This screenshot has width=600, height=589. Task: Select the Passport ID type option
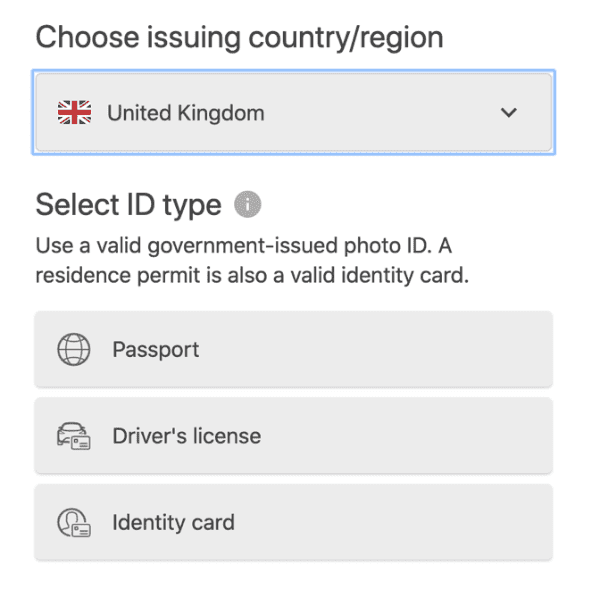293,349
